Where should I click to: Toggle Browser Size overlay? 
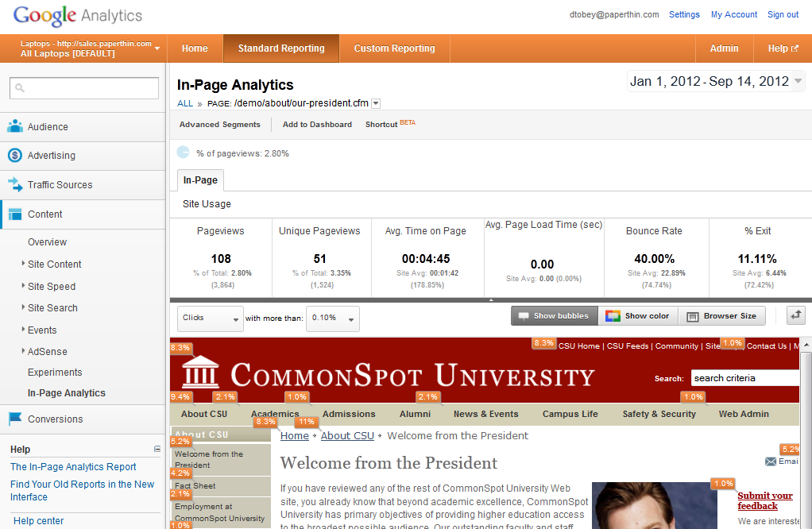pos(722,316)
